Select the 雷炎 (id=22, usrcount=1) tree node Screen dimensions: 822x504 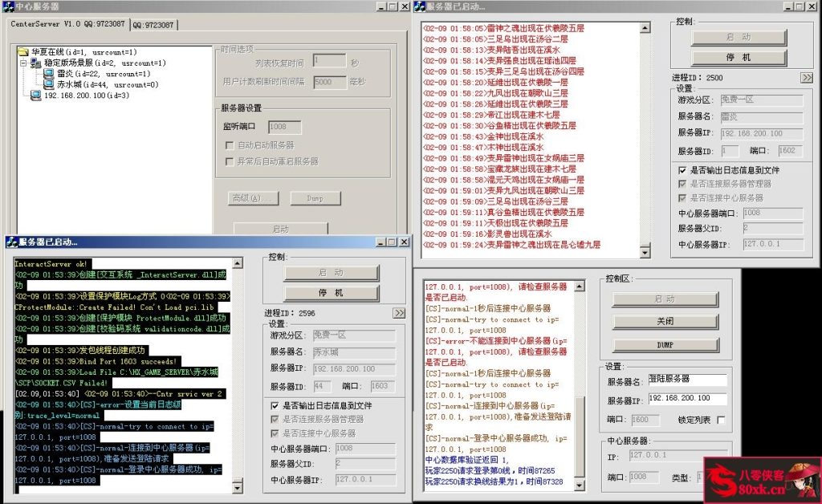pyautogui.click(x=104, y=74)
